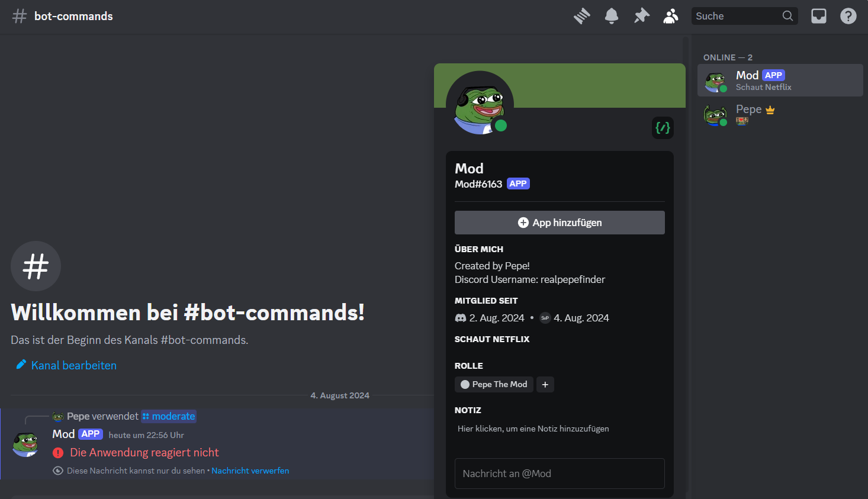Toggle the member list icon
The height and width of the screenshot is (499, 868).
point(671,16)
